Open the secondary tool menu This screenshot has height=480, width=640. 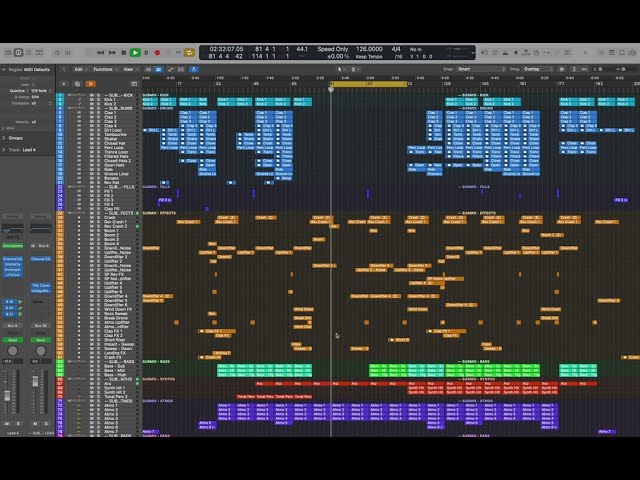354,69
